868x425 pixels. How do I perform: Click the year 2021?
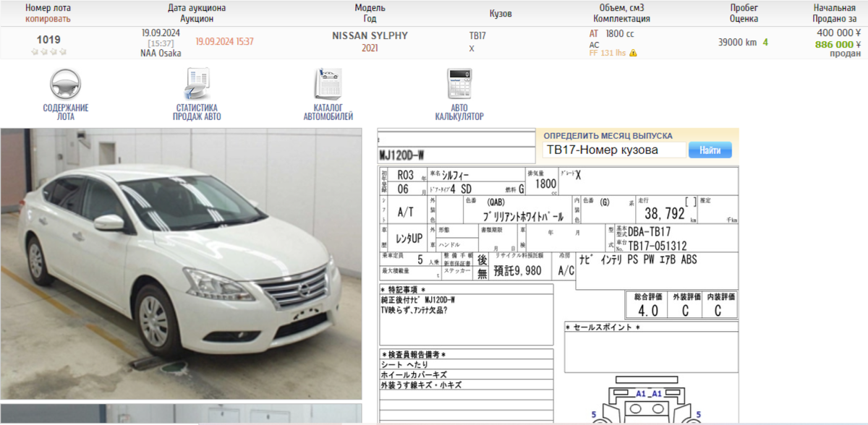370,48
